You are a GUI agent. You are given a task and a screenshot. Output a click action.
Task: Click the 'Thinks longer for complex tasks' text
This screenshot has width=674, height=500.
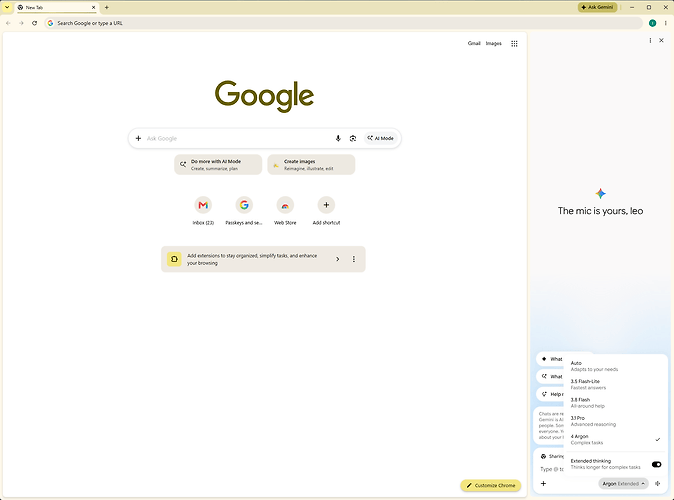(x=605, y=467)
